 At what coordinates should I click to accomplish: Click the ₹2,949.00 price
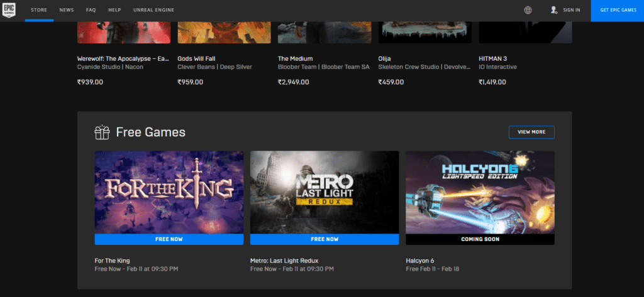click(x=293, y=82)
